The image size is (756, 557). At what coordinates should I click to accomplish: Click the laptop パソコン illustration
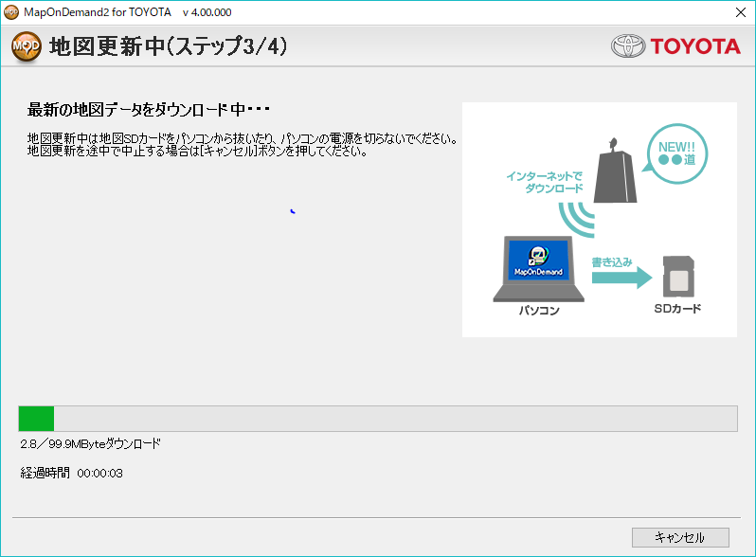pyautogui.click(x=538, y=269)
